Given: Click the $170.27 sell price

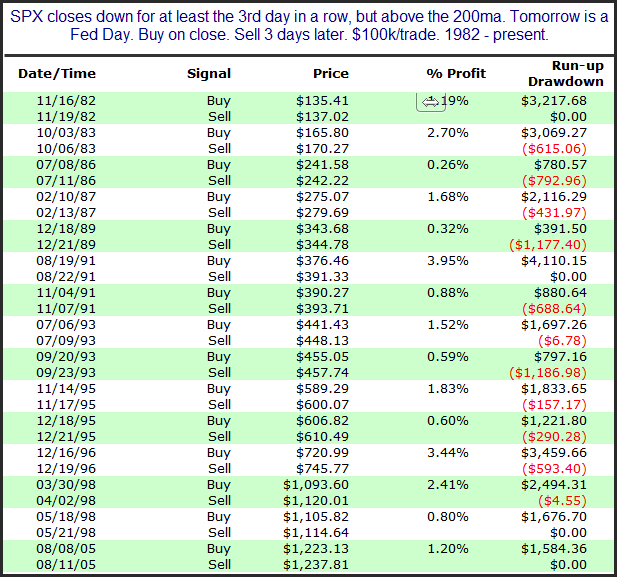Looking at the screenshot, I should 322,149.
